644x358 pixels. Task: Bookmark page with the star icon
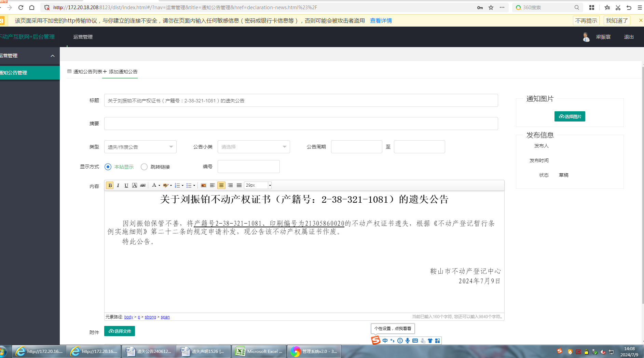tap(491, 8)
